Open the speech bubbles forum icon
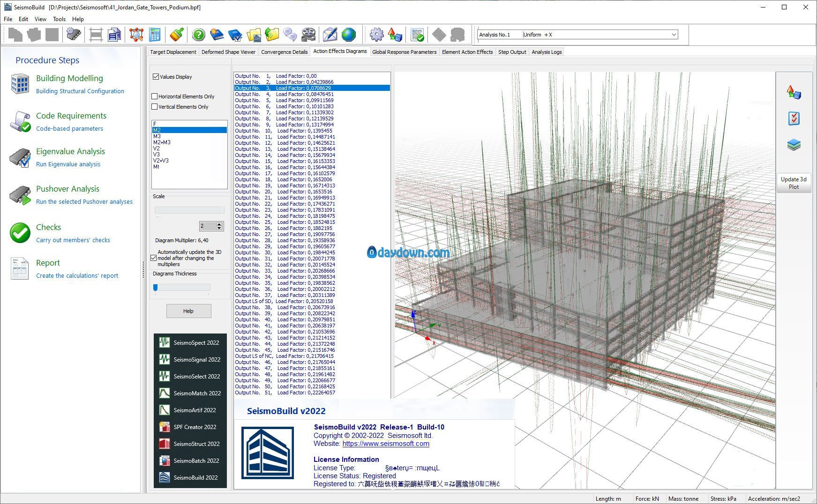This screenshot has height=504, width=817. pos(290,35)
